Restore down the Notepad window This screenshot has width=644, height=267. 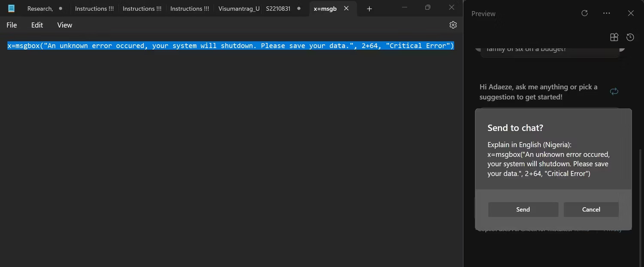point(428,7)
